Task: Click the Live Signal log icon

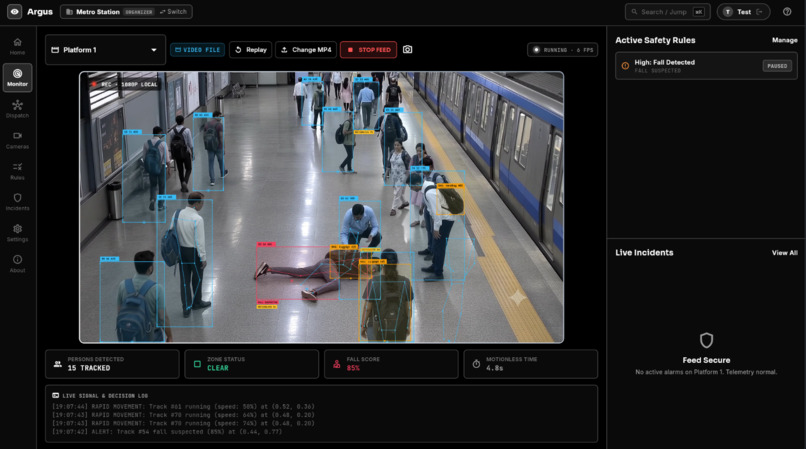Action: click(56, 396)
